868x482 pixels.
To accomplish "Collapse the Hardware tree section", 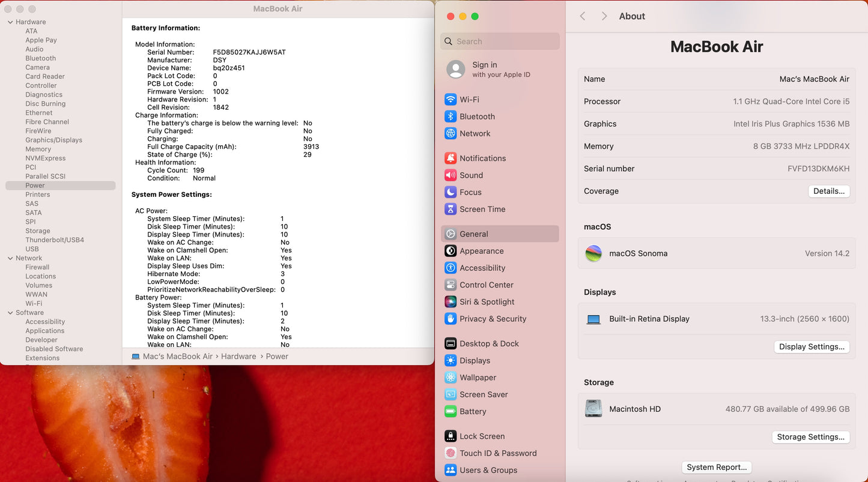I will (10, 22).
